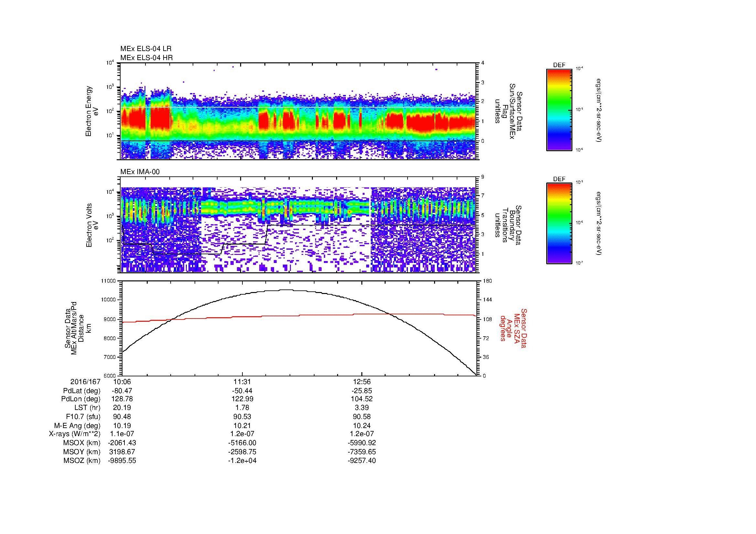
Task: Click the MEx Alt/Mars/Pd Distance axis label
Action: pyautogui.click(x=78, y=328)
